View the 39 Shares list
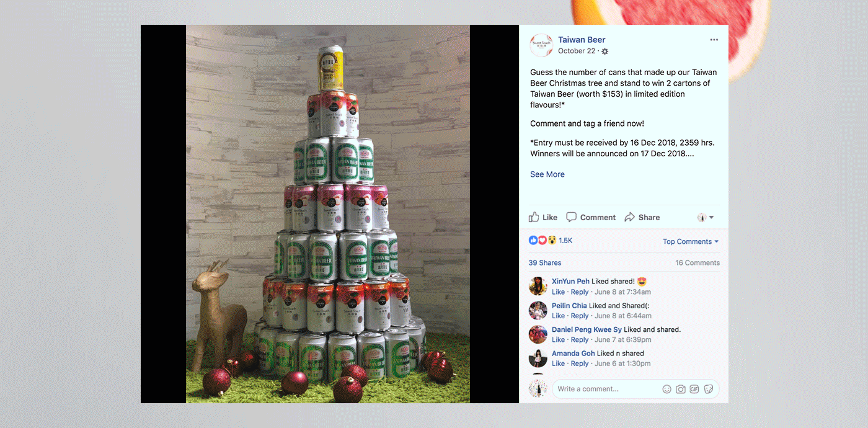 [x=545, y=263]
